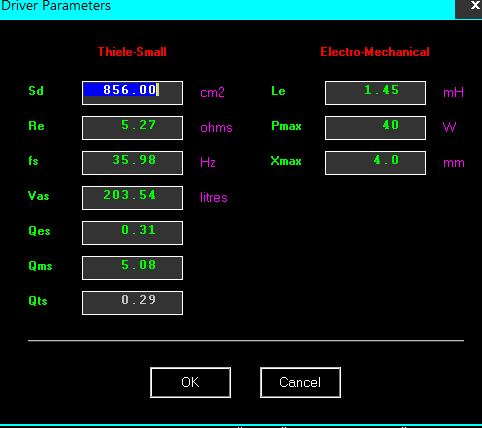482x428 pixels.
Task: Click the Le field showing 1.45
Action: coord(375,93)
